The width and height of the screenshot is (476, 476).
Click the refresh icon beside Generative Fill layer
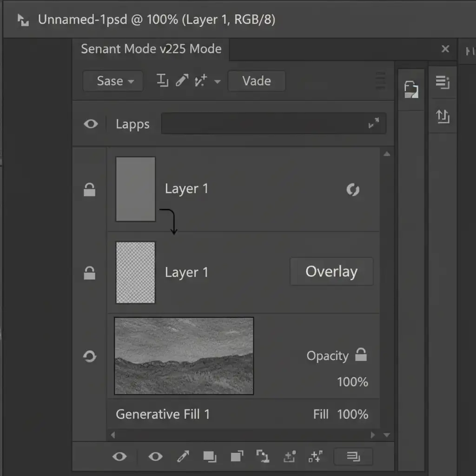[x=90, y=357]
